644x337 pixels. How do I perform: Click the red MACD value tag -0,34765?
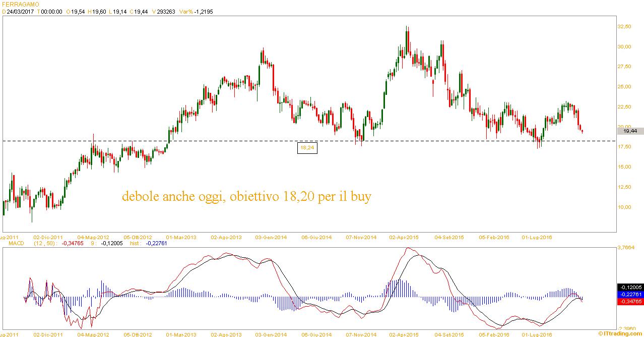(x=630, y=301)
